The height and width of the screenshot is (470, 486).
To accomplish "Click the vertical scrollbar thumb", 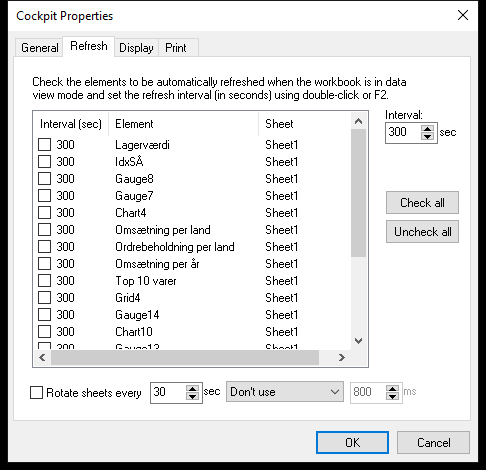I will 359,193.
